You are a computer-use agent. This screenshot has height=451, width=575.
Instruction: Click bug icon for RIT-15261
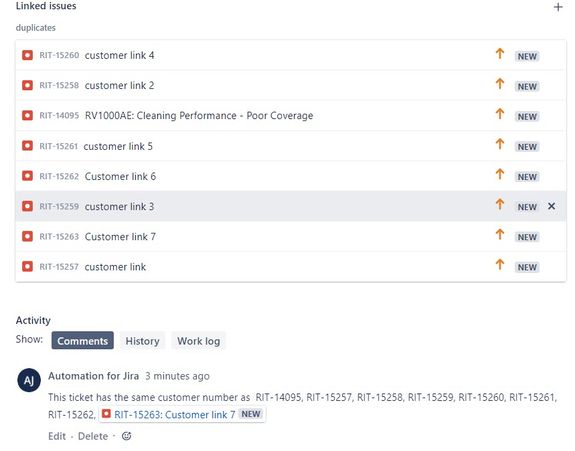click(x=28, y=146)
